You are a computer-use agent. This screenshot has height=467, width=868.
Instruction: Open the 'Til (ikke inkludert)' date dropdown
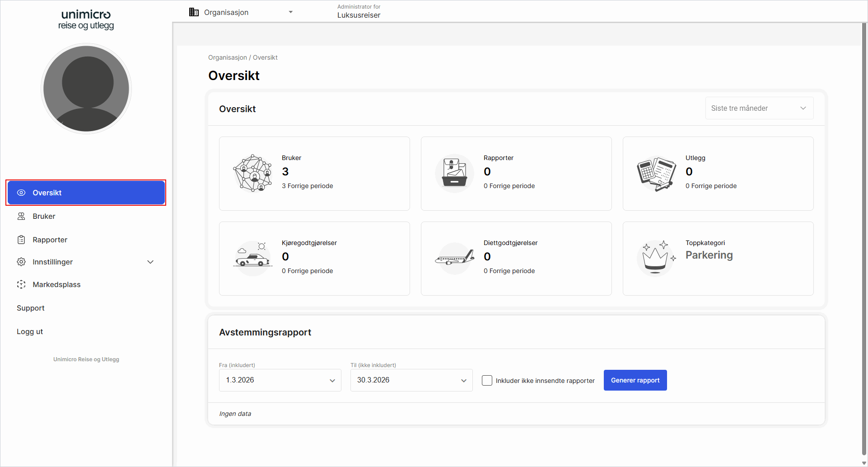[411, 380]
